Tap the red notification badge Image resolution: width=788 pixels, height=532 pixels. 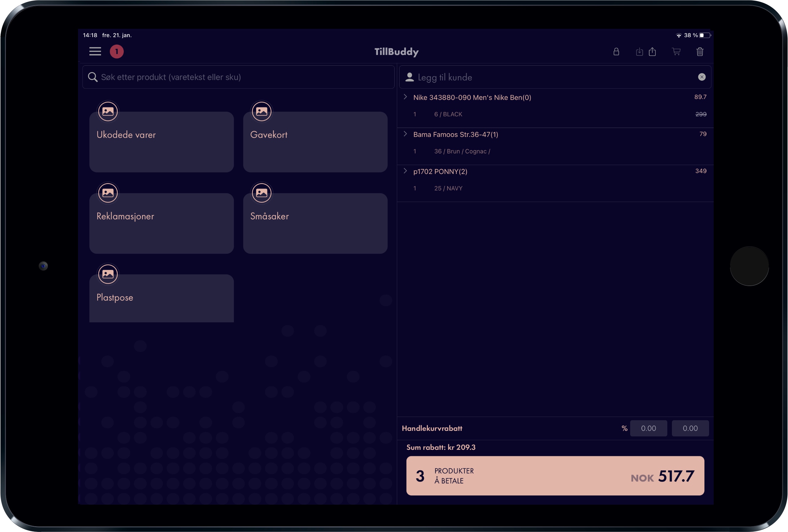pos(117,52)
